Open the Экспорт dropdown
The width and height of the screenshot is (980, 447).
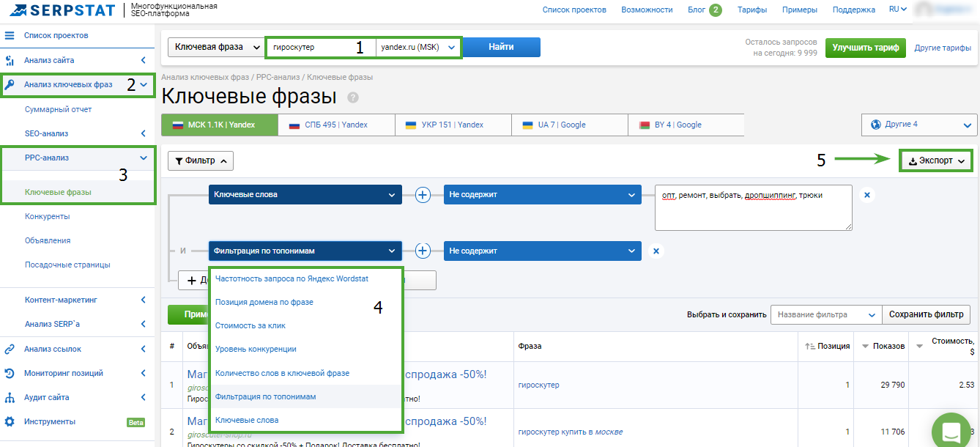(x=936, y=161)
